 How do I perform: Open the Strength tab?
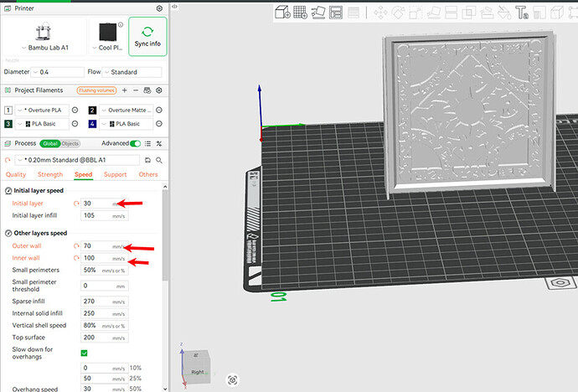(50, 174)
